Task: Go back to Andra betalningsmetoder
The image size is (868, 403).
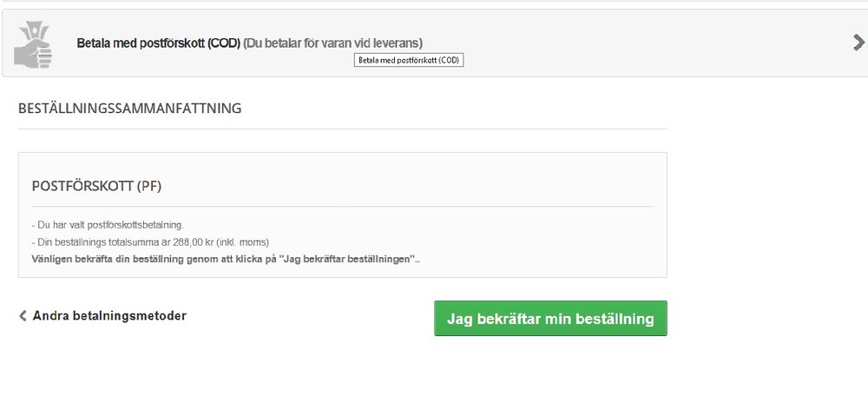Action: click(x=109, y=316)
